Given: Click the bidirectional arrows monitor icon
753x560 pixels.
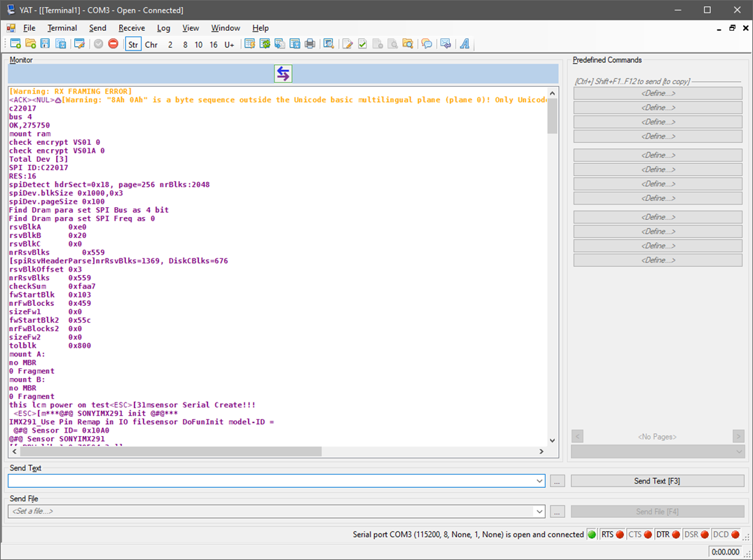Looking at the screenshot, I should [x=283, y=74].
